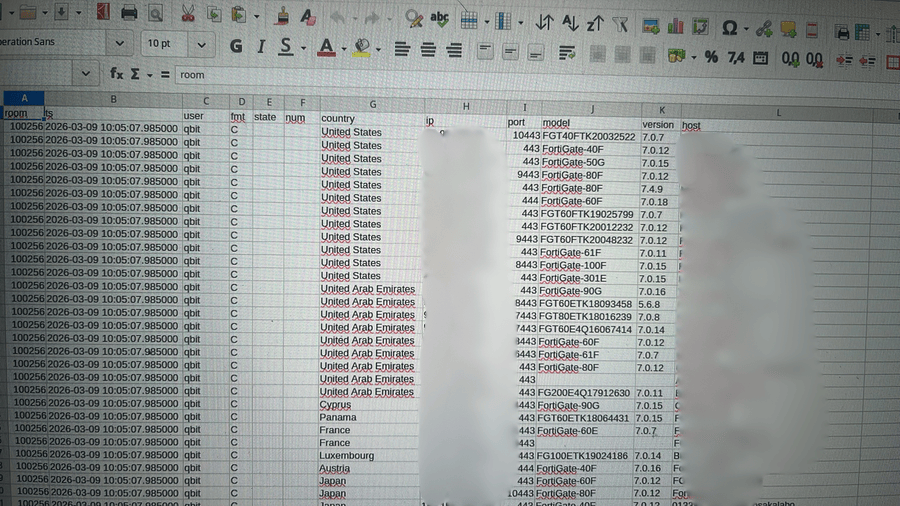
Task: Open Find and Replace
Action: click(x=414, y=19)
